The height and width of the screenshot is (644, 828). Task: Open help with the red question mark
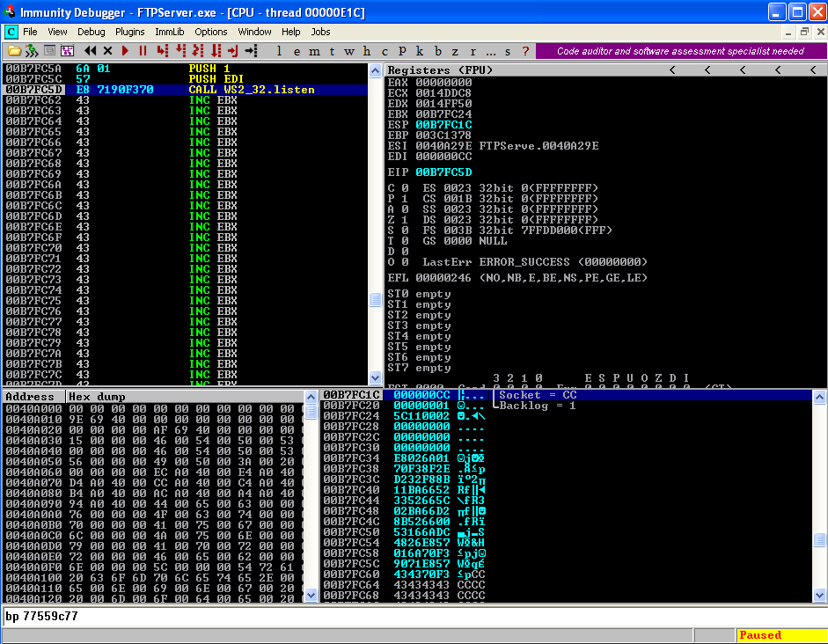click(x=525, y=51)
